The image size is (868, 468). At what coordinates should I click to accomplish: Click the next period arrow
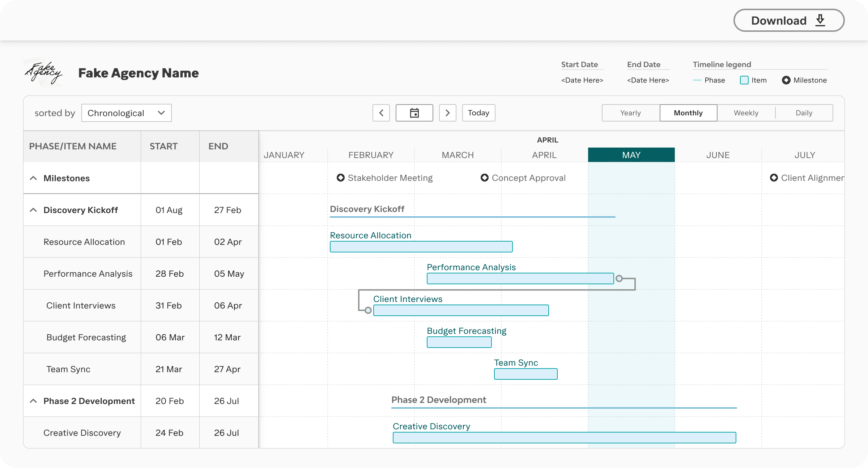[448, 112]
